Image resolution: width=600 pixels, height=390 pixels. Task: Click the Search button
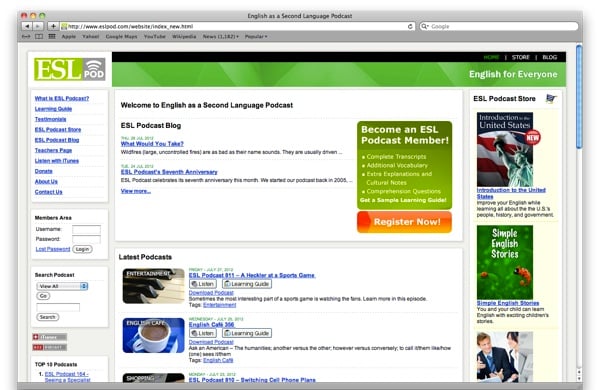click(x=48, y=317)
